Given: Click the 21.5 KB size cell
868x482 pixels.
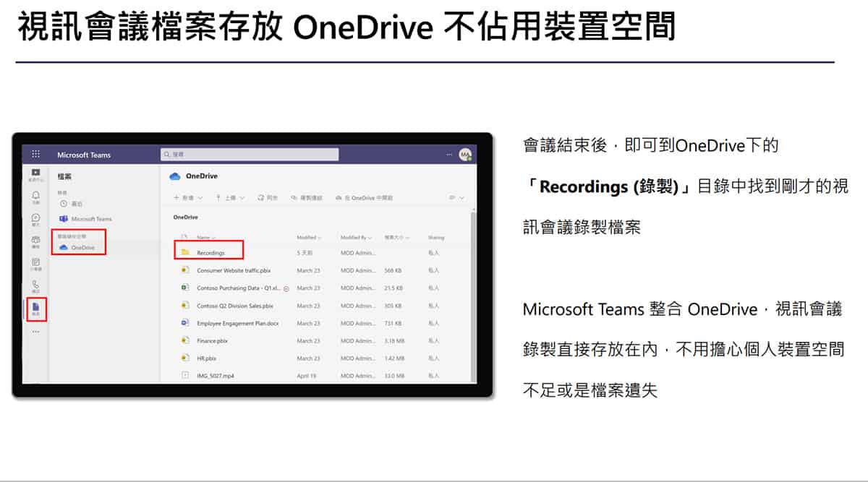Looking at the screenshot, I should [393, 288].
